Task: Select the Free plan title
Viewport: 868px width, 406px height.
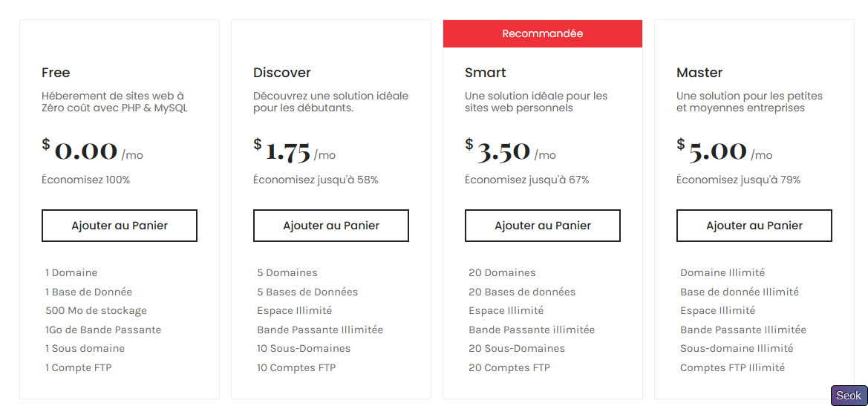Action: coord(56,73)
